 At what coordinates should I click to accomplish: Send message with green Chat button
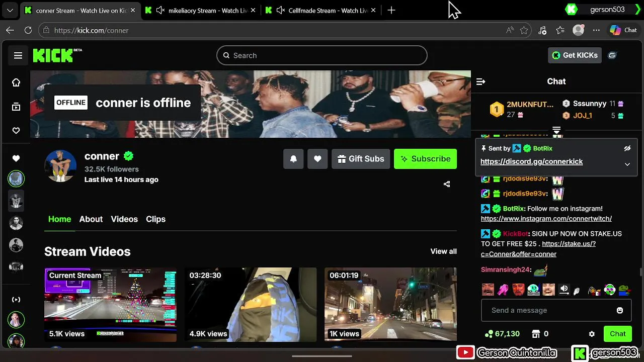(617, 334)
